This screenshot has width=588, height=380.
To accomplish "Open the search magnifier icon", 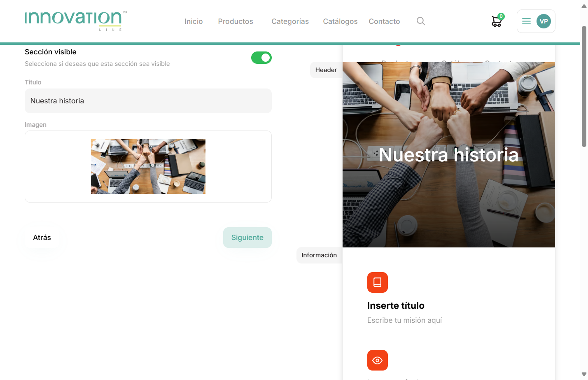I will tap(420, 21).
